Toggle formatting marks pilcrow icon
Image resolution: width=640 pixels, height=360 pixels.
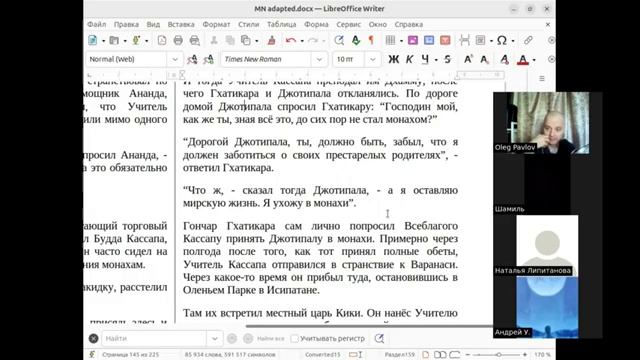(371, 40)
